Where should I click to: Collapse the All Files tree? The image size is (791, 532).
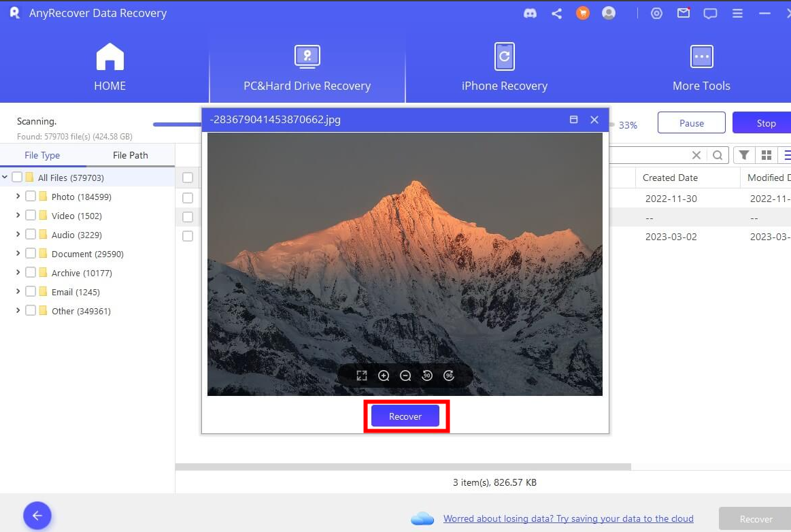(5, 178)
